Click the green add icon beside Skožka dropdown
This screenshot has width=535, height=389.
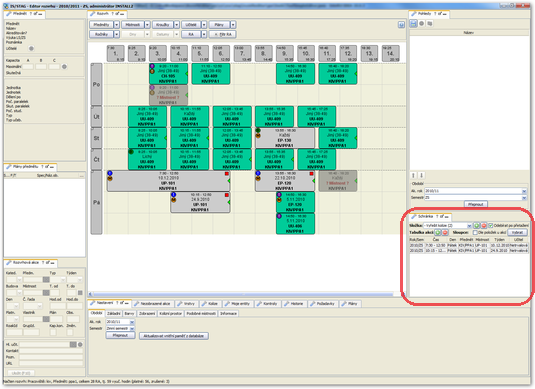pyautogui.click(x=477, y=226)
